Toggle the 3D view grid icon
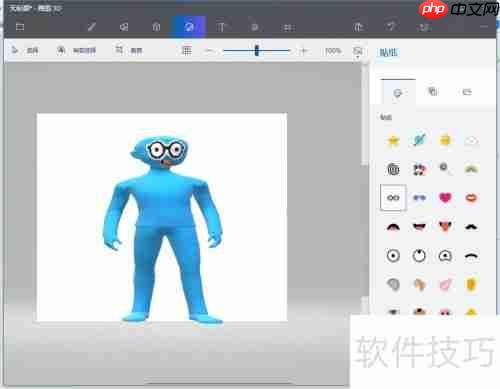 click(x=187, y=51)
